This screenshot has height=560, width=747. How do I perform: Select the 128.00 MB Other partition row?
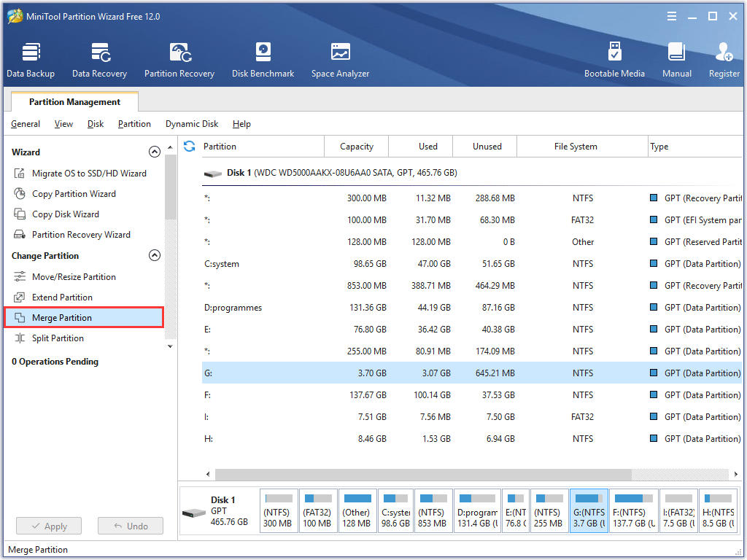coord(472,242)
